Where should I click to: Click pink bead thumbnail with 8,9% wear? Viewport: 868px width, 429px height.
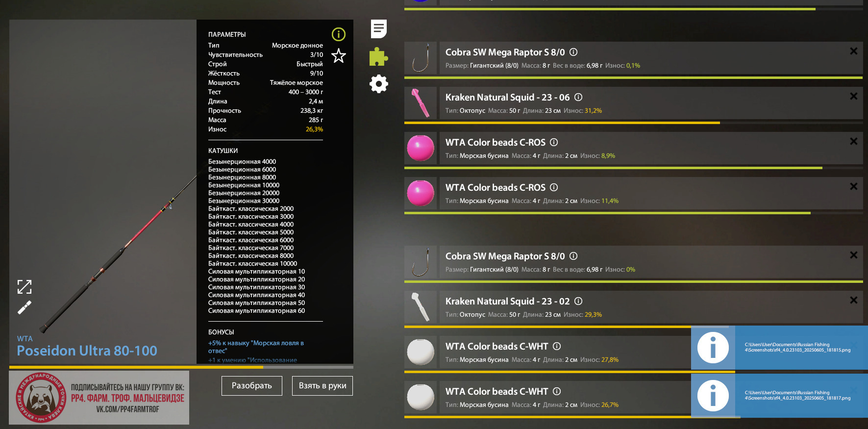[421, 148]
